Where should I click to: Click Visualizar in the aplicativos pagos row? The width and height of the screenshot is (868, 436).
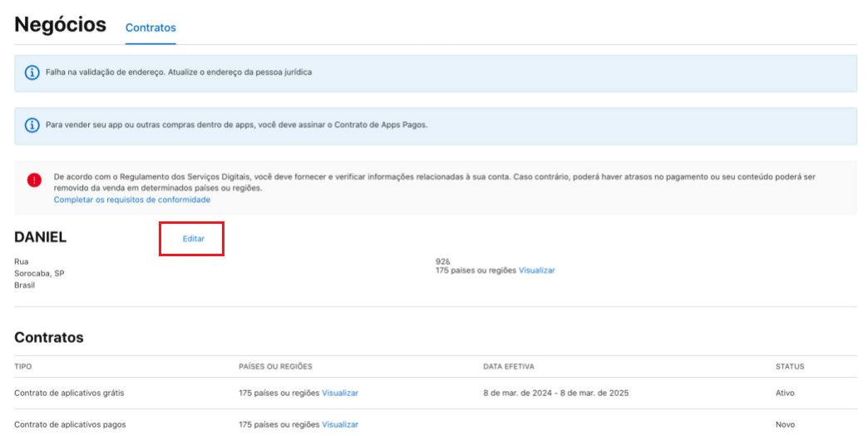point(340,424)
